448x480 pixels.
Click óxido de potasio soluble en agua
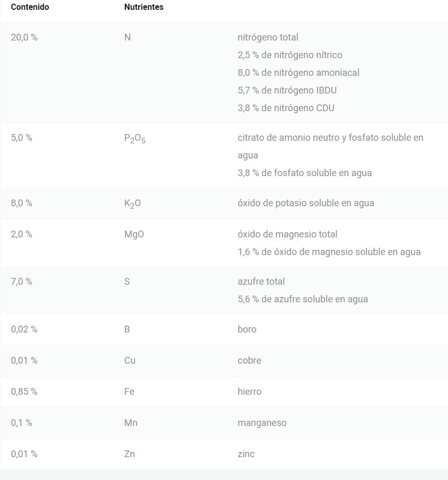pos(306,203)
